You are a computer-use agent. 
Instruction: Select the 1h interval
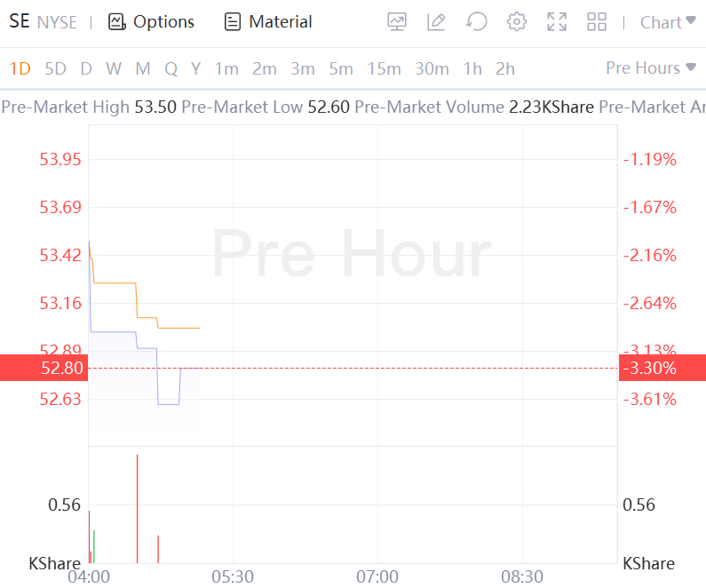coord(472,68)
